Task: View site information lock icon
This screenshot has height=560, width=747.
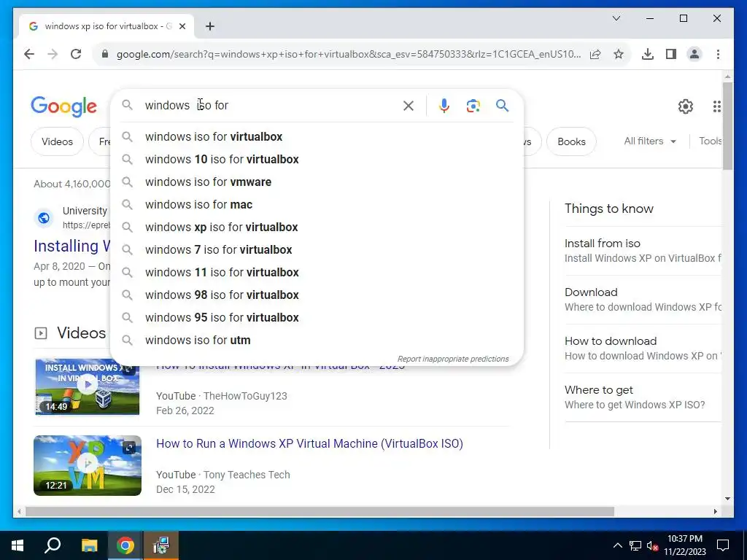Action: coord(105,54)
